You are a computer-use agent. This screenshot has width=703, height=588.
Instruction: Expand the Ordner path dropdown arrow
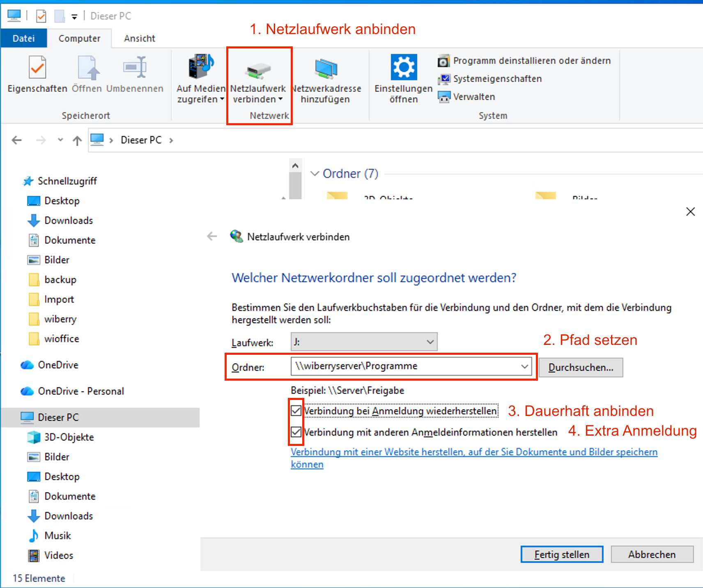(524, 366)
